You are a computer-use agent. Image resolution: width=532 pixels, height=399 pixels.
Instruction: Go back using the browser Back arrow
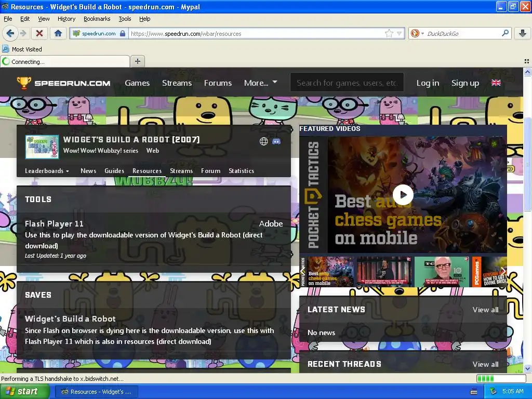(x=10, y=33)
